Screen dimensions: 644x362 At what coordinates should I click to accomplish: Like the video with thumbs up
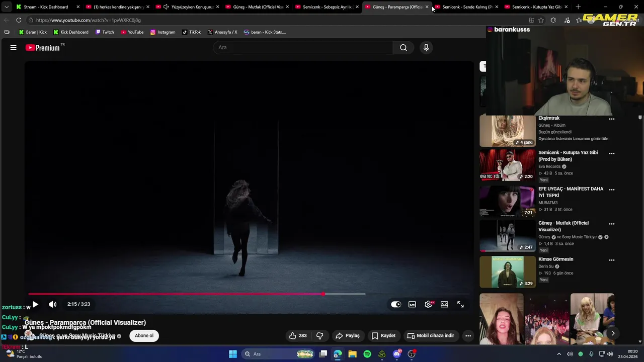pyautogui.click(x=297, y=336)
